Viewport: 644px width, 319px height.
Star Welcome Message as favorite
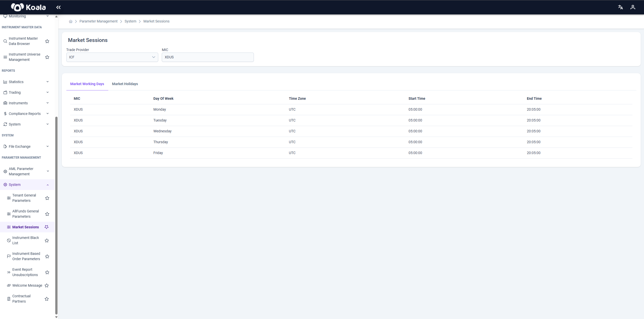coord(47,285)
